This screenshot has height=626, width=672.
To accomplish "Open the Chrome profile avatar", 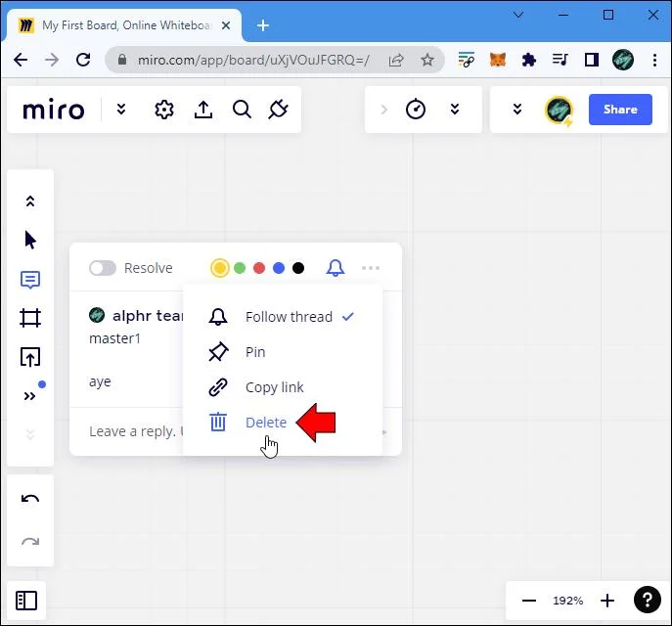I will (x=623, y=60).
